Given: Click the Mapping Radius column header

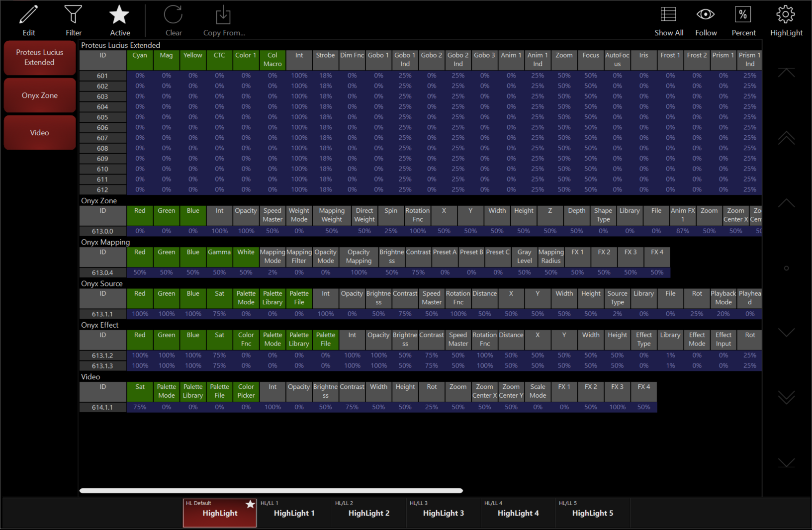Looking at the screenshot, I should click(x=551, y=257).
